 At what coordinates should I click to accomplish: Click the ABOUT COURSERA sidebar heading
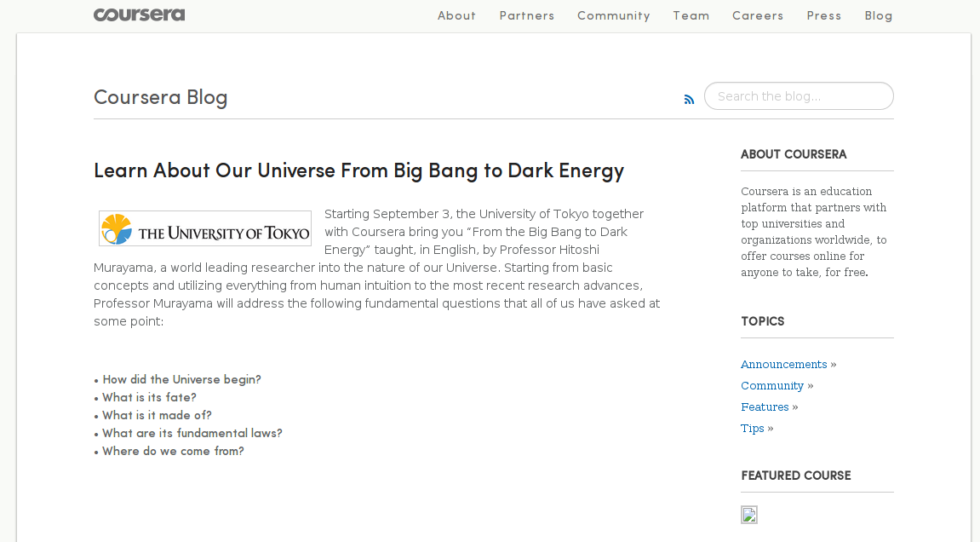coord(794,154)
